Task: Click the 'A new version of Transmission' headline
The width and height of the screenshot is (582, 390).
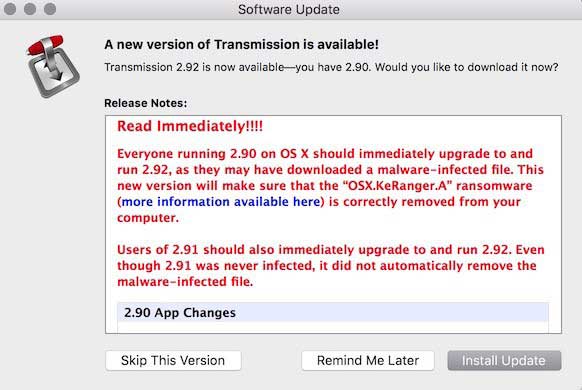Action: (x=241, y=45)
